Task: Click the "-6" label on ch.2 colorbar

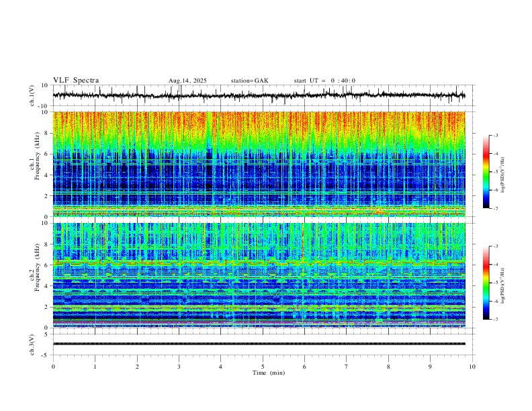Action: point(495,301)
